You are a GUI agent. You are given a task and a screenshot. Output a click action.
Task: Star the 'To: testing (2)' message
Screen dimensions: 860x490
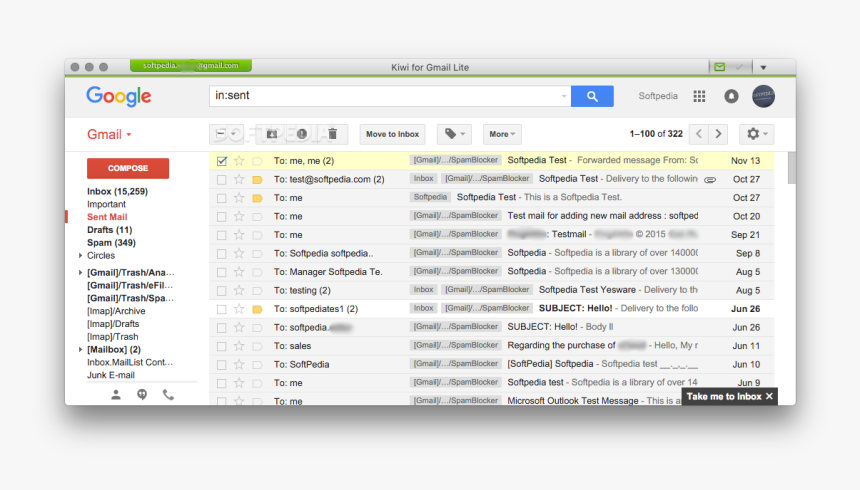239,290
